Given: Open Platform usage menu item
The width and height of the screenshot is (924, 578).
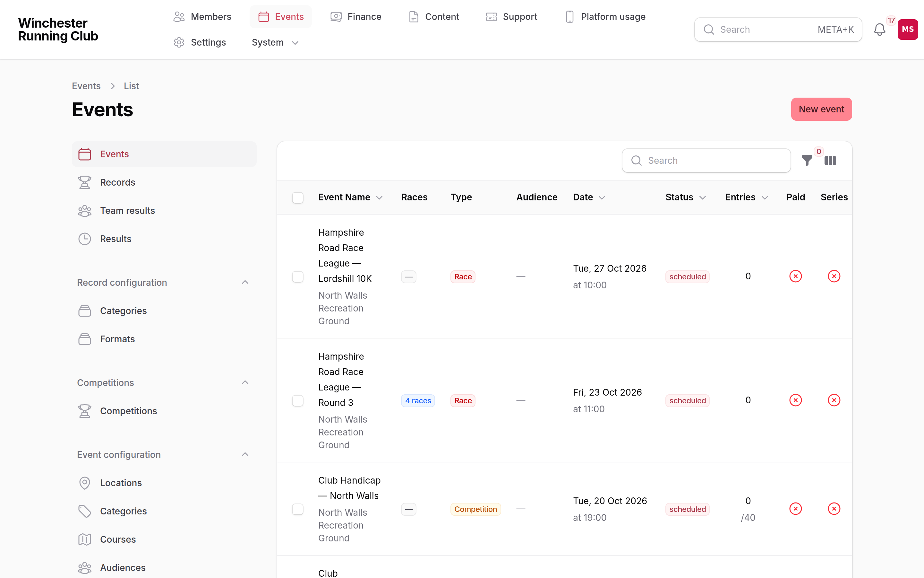Looking at the screenshot, I should click(x=605, y=17).
